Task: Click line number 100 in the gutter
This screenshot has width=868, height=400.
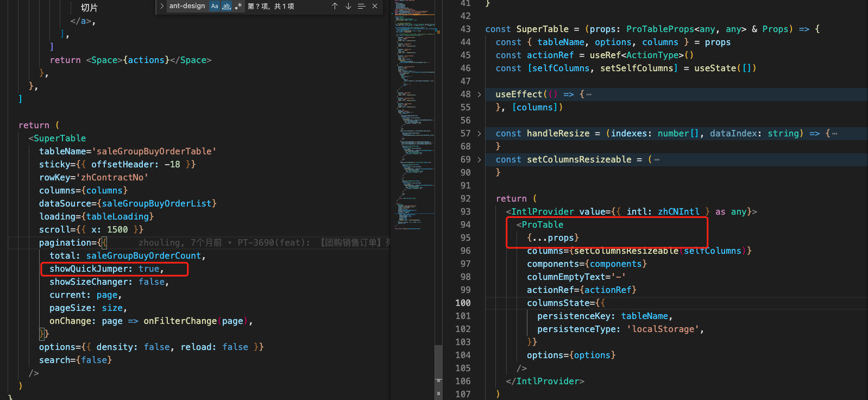Action: tap(463, 303)
